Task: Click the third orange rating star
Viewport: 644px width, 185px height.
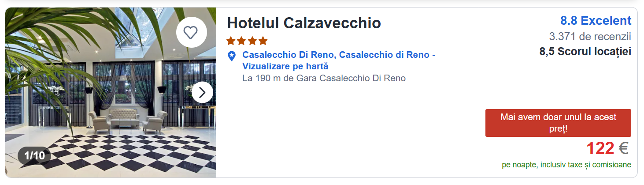Action: (x=252, y=41)
